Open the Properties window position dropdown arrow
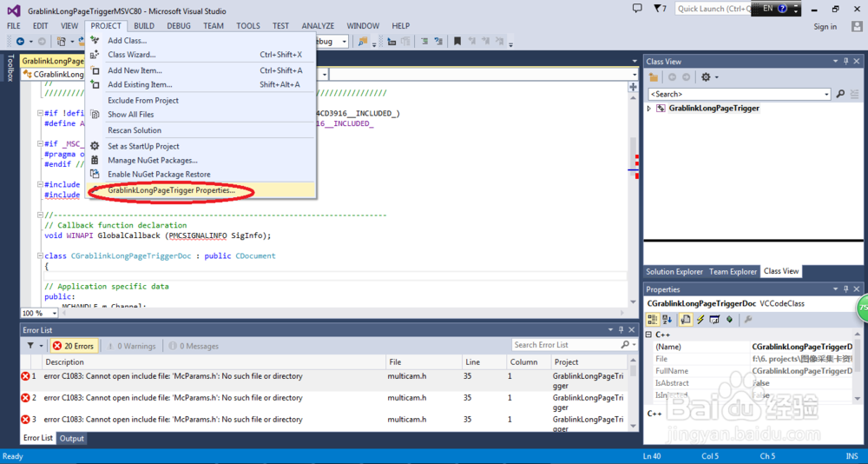 (836, 289)
